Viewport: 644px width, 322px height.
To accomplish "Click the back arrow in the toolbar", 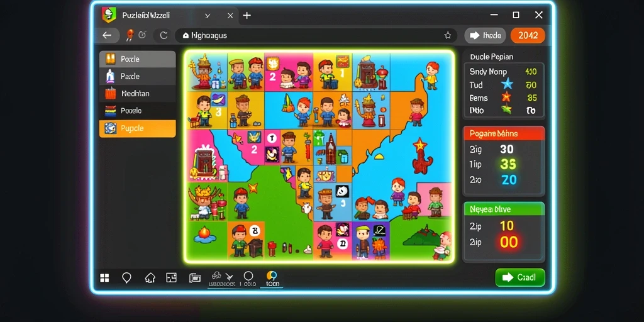I will tap(107, 35).
